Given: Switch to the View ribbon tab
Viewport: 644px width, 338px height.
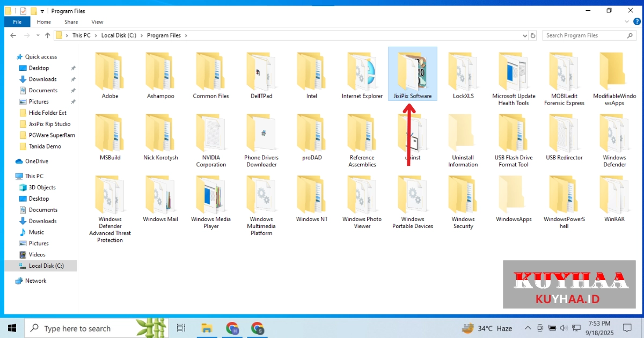Looking at the screenshot, I should (97, 22).
